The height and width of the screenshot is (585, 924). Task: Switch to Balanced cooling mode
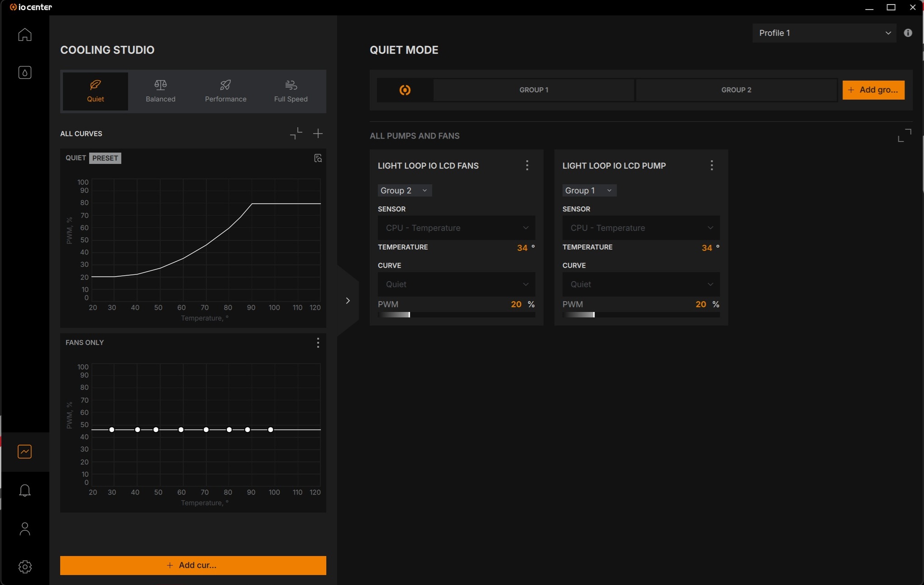click(x=161, y=91)
